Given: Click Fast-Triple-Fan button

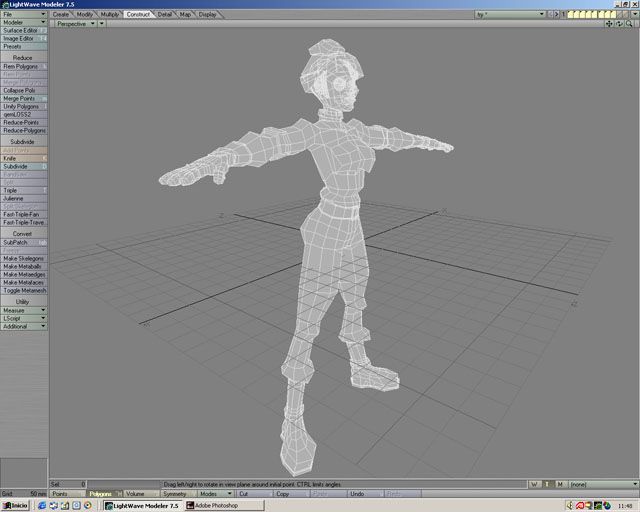Looking at the screenshot, I should pyautogui.click(x=24, y=214).
